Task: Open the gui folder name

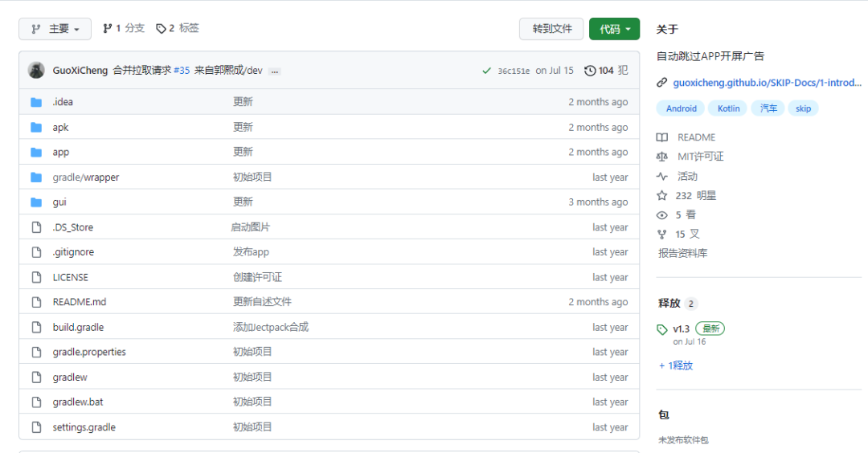Action: point(59,202)
